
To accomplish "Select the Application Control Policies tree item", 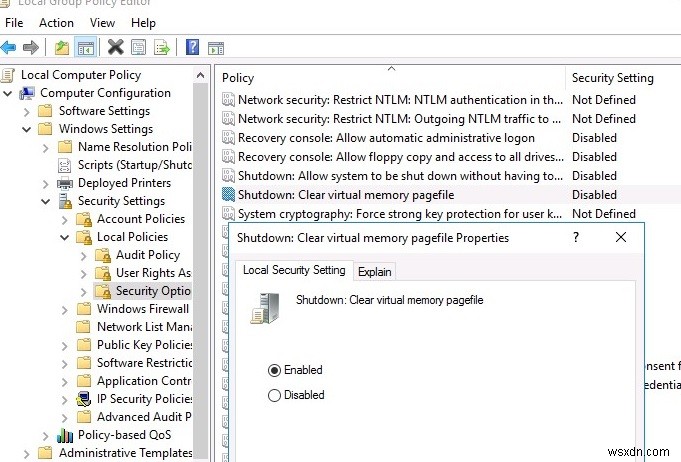I will click(x=144, y=381).
